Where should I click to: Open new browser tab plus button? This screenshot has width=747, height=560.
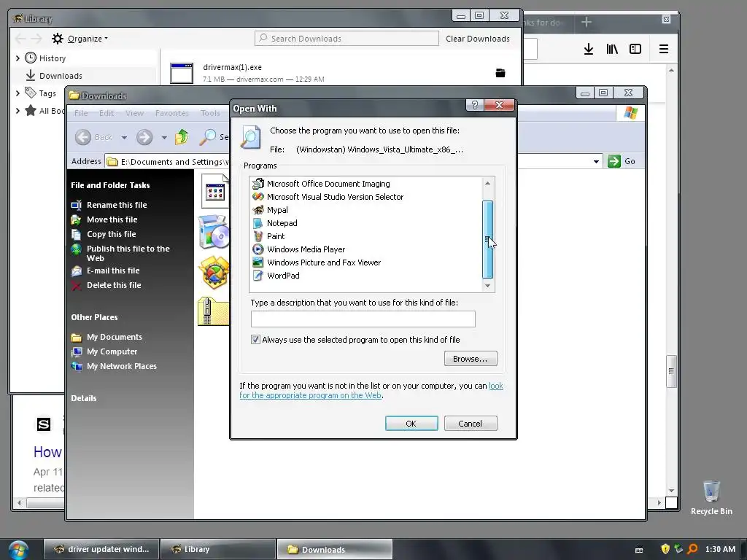pyautogui.click(x=587, y=22)
